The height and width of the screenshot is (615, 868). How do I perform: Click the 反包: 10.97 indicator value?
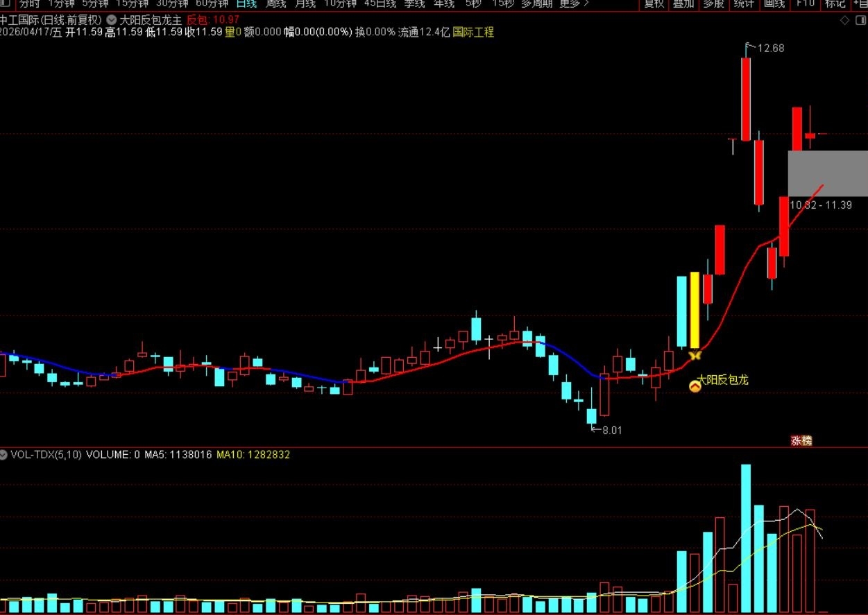pos(213,20)
